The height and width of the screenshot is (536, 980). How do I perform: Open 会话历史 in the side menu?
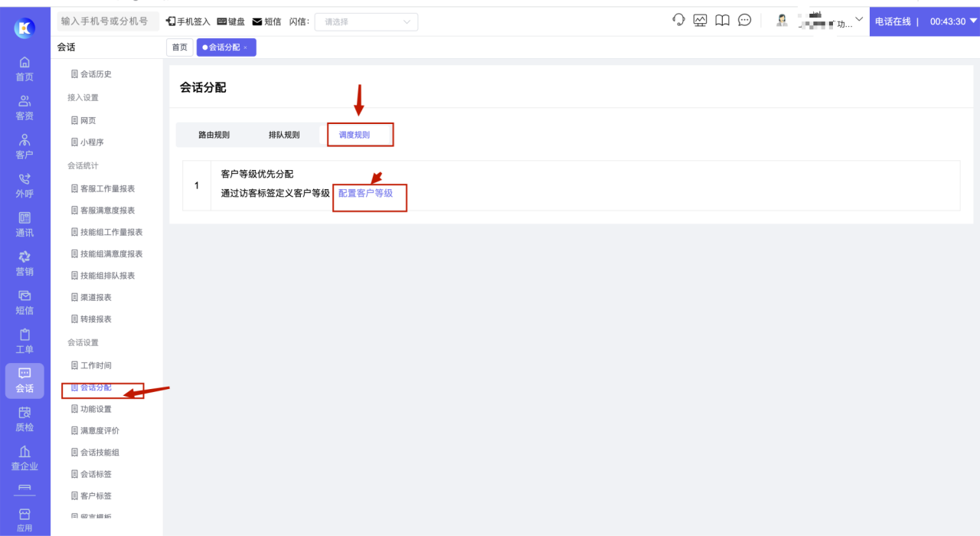(x=91, y=74)
